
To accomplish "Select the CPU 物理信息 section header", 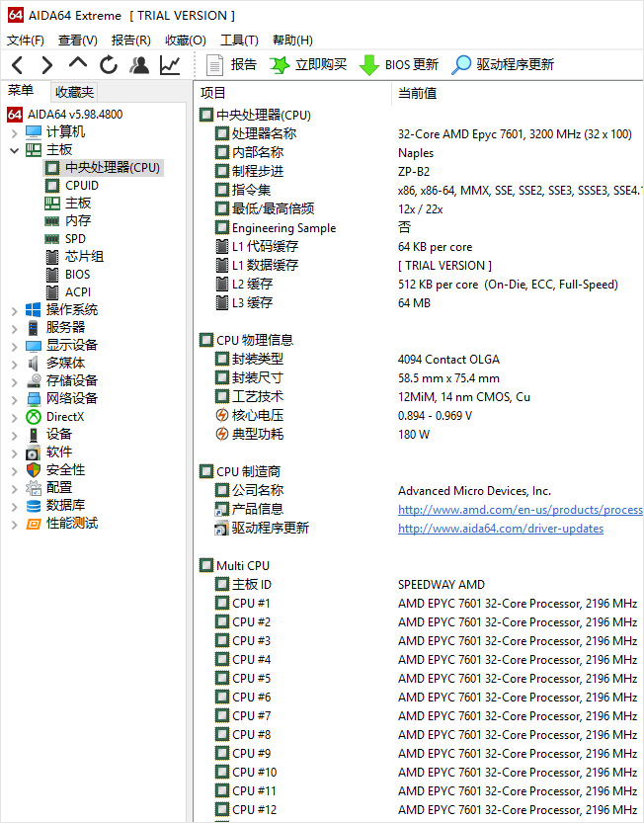I will (246, 340).
